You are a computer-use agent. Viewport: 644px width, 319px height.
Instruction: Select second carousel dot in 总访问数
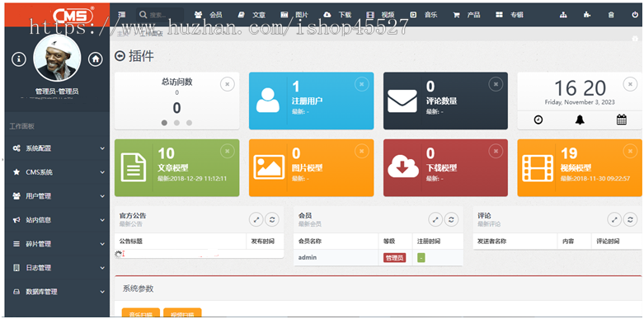point(176,123)
